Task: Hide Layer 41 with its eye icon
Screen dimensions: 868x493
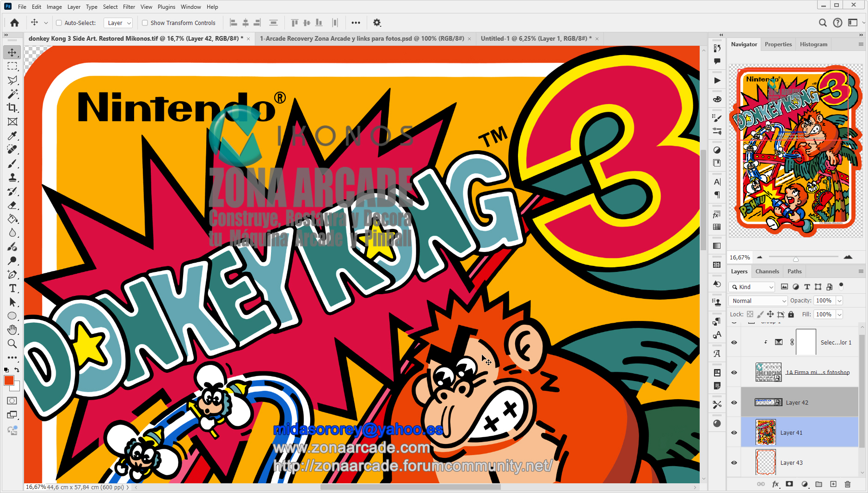Action: point(734,432)
